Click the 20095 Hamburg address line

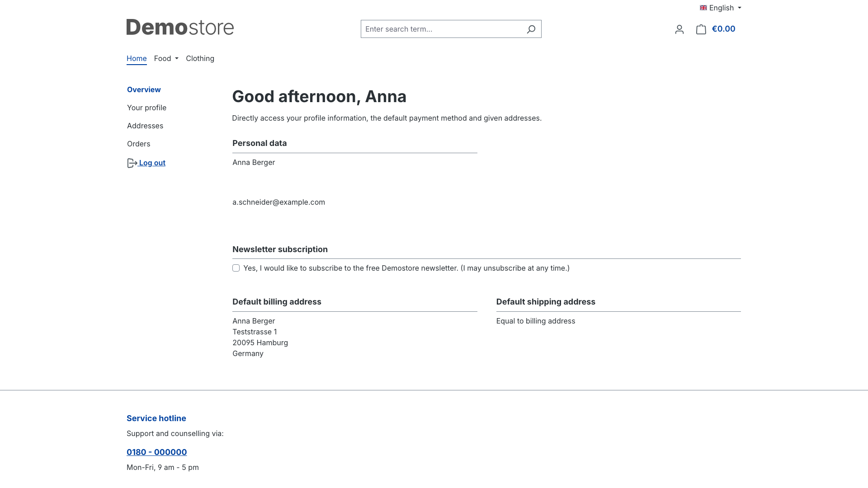tap(260, 343)
